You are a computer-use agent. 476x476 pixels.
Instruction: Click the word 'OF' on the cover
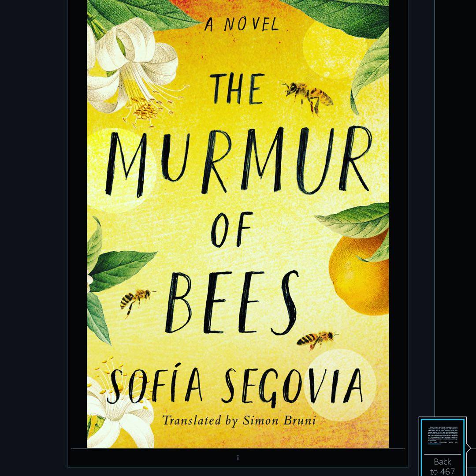pos(232,230)
